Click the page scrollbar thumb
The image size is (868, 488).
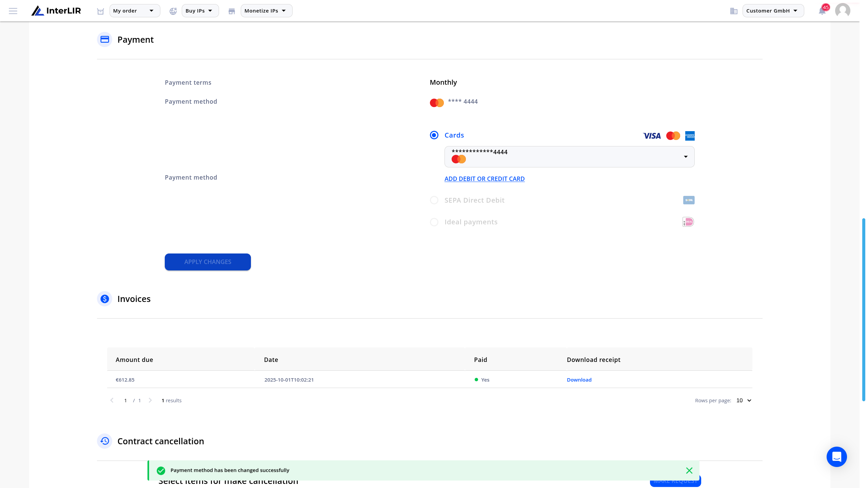[864, 309]
